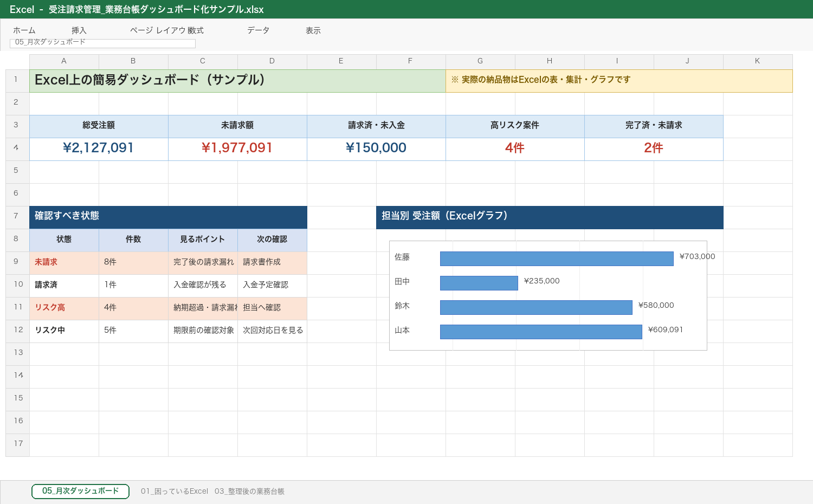This screenshot has width=813, height=504.
Task: Select column F header
Action: pyautogui.click(x=411, y=61)
